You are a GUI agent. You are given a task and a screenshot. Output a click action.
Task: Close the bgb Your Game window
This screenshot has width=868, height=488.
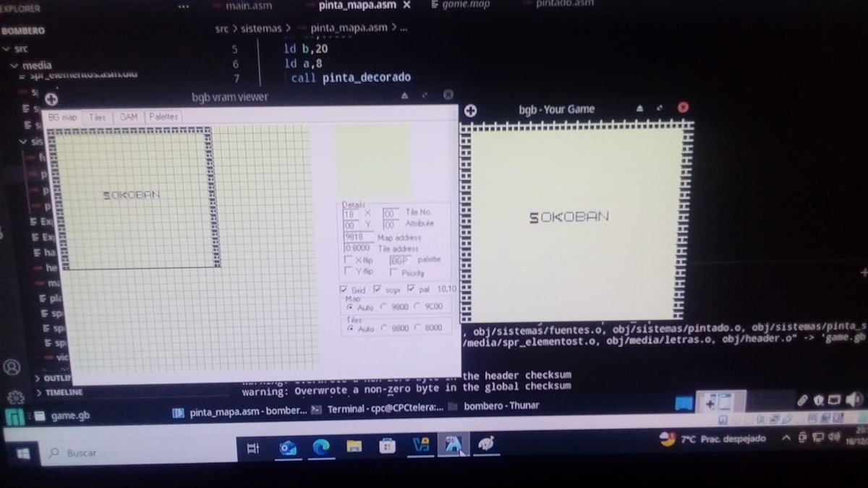pyautogui.click(x=683, y=107)
